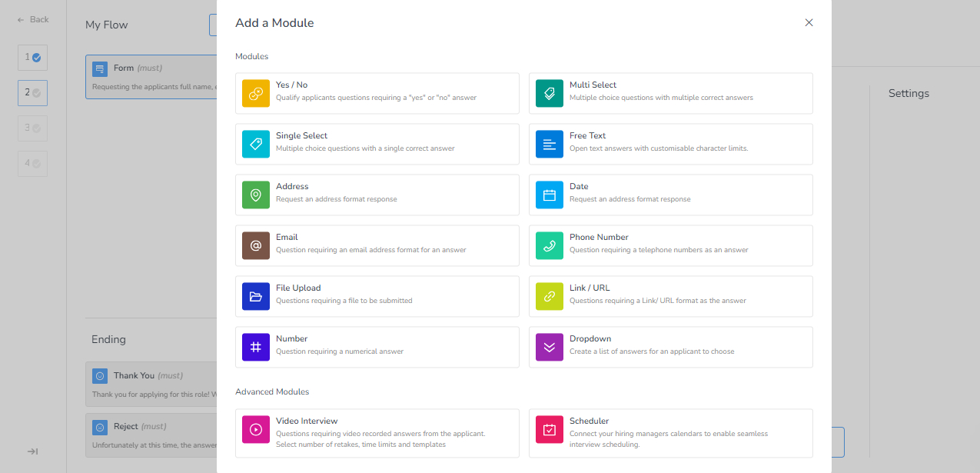
Task: Go Back using the arrow link
Action: (33, 19)
